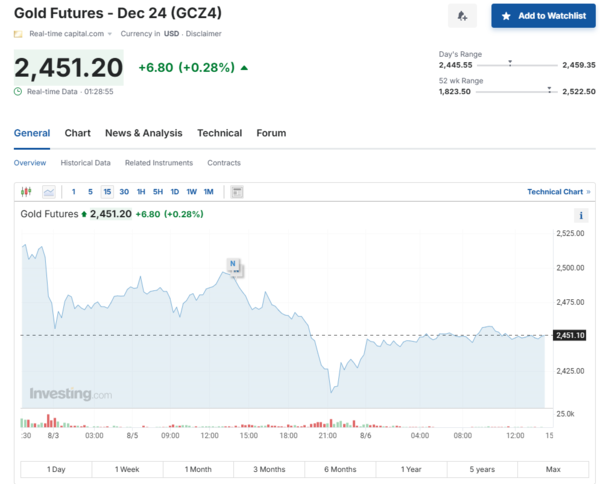Screen dimensions: 600x484
Task: Switch to the area chart type icon
Action: coord(48,192)
